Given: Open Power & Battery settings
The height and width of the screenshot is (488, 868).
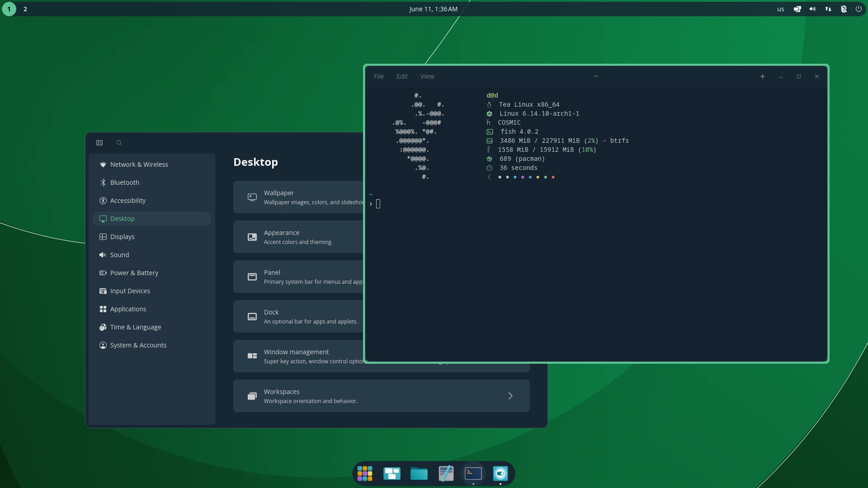Looking at the screenshot, I should pyautogui.click(x=134, y=273).
